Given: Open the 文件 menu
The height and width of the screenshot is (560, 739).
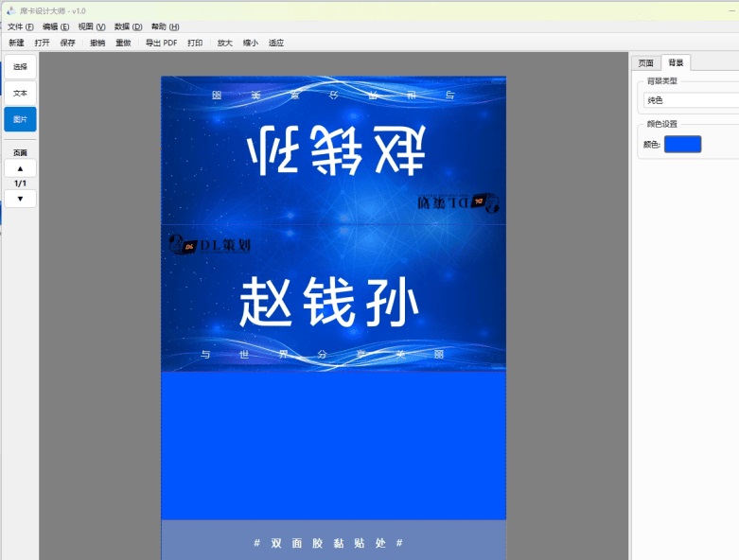Looking at the screenshot, I should coord(21,26).
